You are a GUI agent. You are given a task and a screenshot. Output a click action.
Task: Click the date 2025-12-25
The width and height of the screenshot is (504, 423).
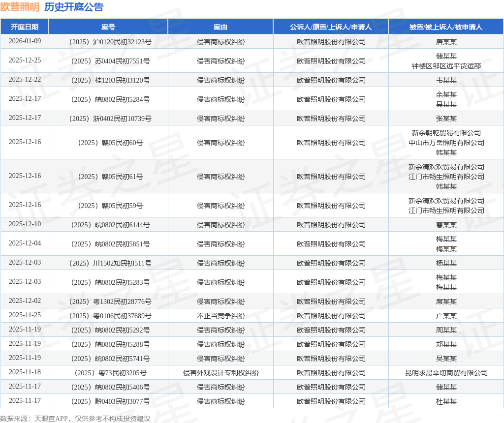25,60
